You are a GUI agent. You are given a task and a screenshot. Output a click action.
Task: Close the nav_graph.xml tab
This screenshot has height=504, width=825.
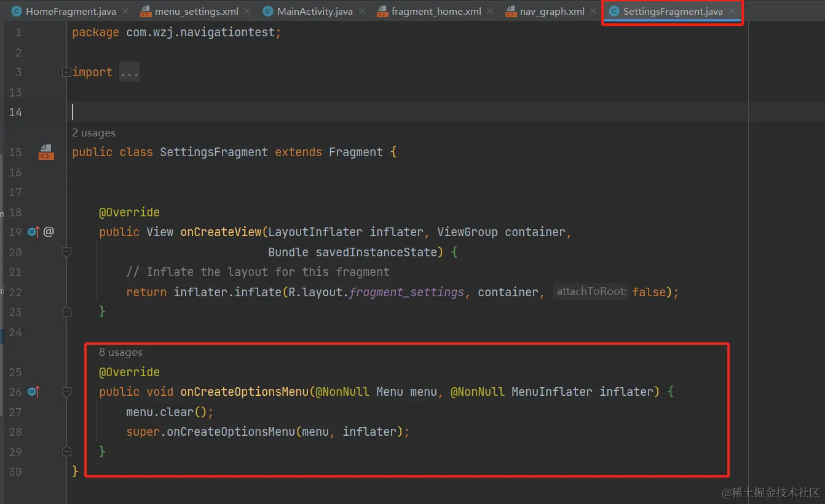click(x=594, y=12)
